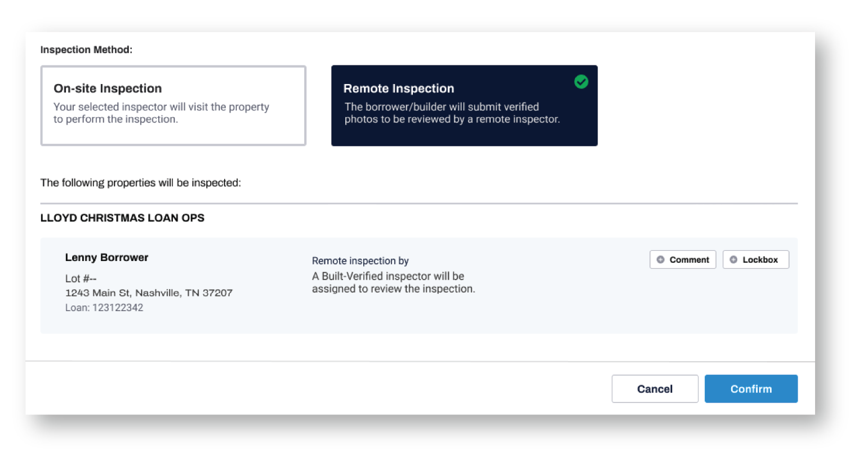The height and width of the screenshot is (469, 868).
Task: Click the green checkmark on Remote Inspection
Action: pos(581,82)
